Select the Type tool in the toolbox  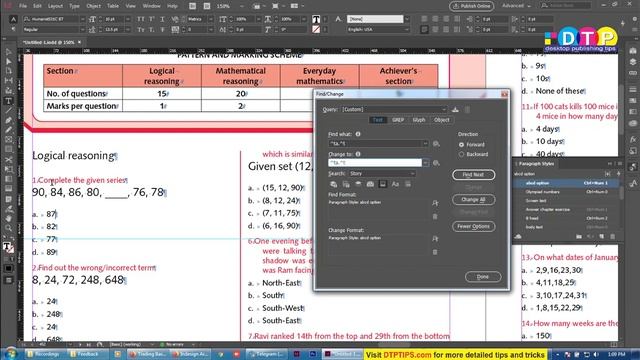pos(9,101)
